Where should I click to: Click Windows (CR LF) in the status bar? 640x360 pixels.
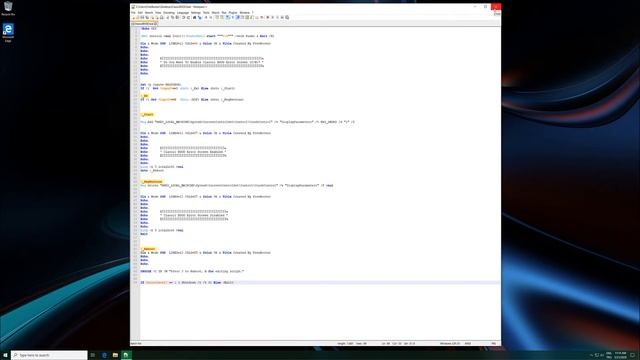coord(450,343)
